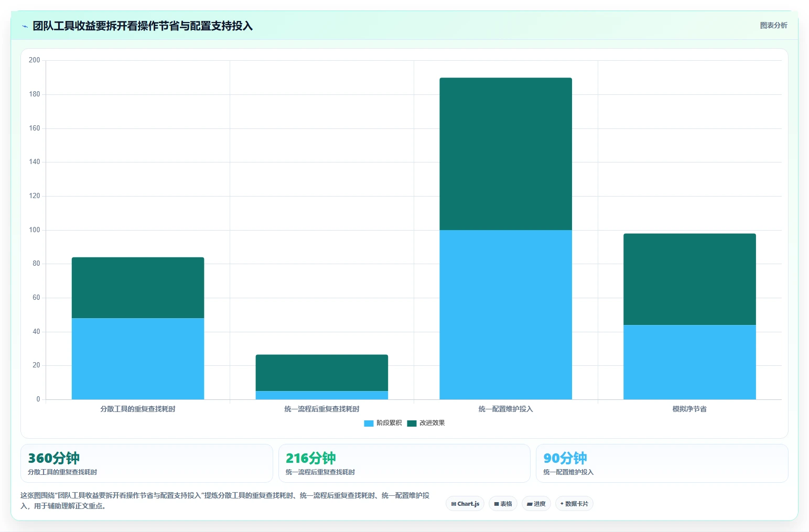Click the blue segment of 模拟净节省 bar
The image size is (809, 532).
click(690, 362)
